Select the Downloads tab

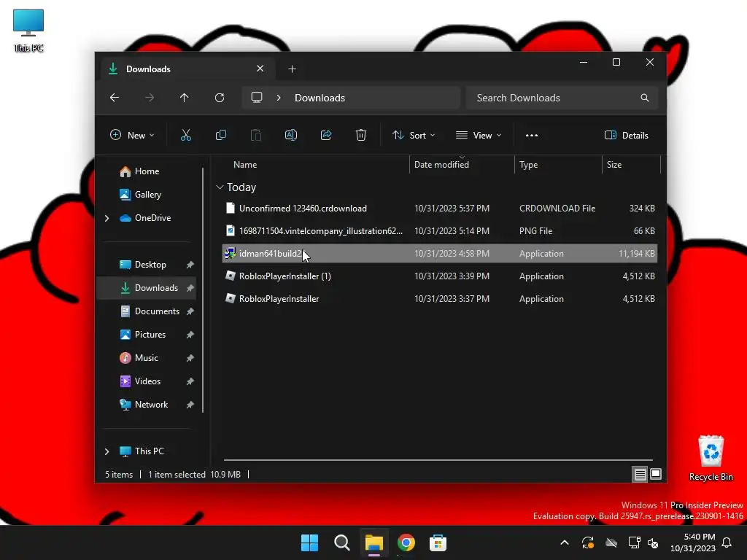[187, 69]
